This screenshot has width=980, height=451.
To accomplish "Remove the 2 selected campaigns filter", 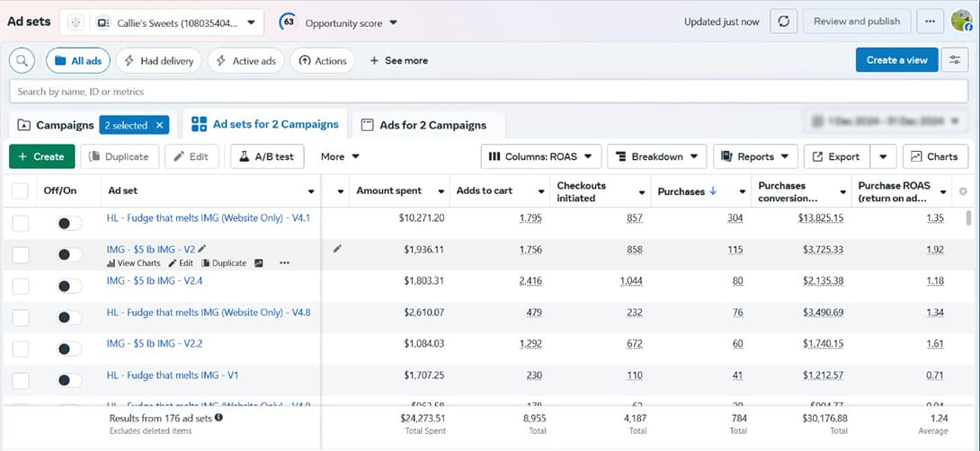I will (159, 126).
